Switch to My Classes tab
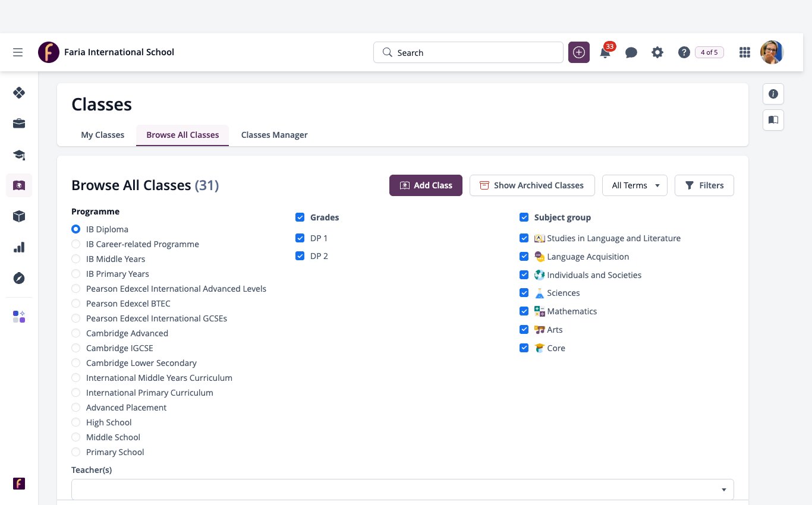The height and width of the screenshot is (505, 812). (x=102, y=135)
